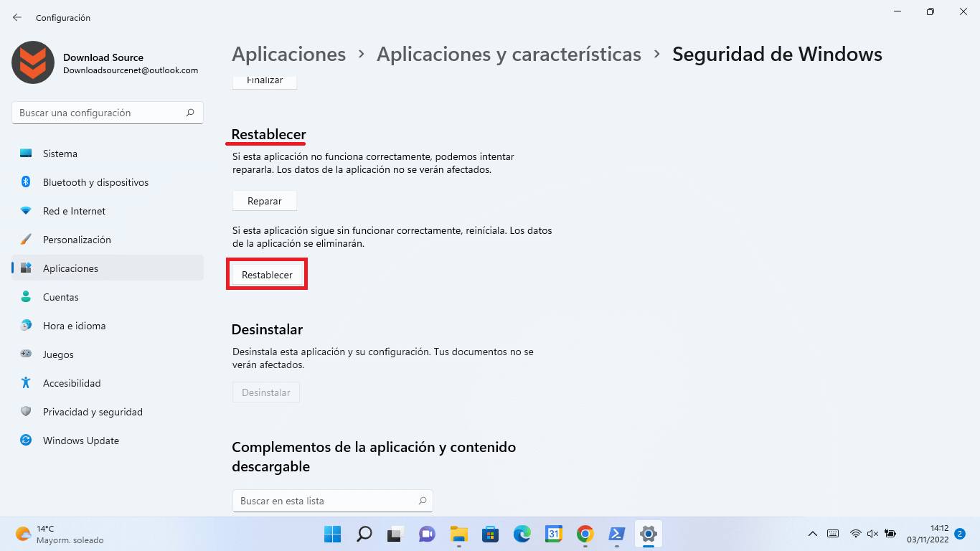Go to Aplicaciones y características breadcrumb

click(509, 55)
